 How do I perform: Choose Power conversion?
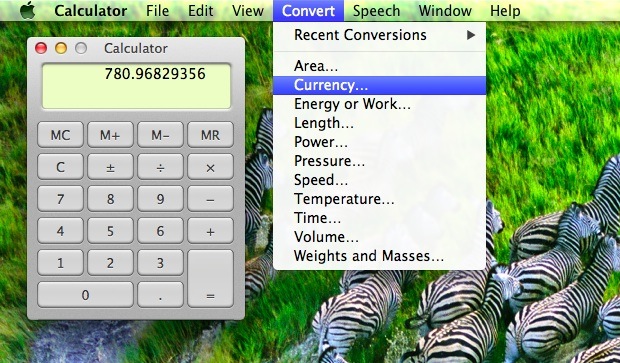(x=379, y=142)
